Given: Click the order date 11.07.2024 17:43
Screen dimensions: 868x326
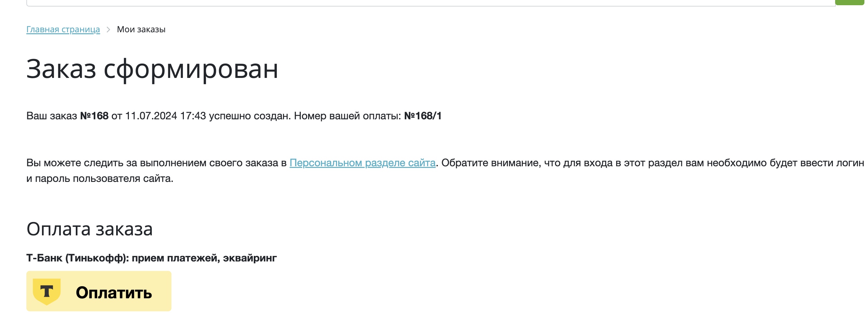Looking at the screenshot, I should coord(165,116).
